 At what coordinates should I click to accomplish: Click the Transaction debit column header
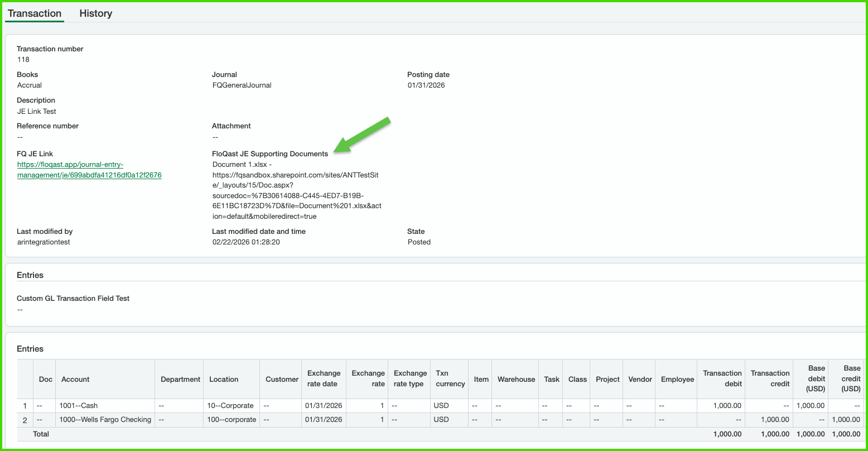tap(722, 378)
